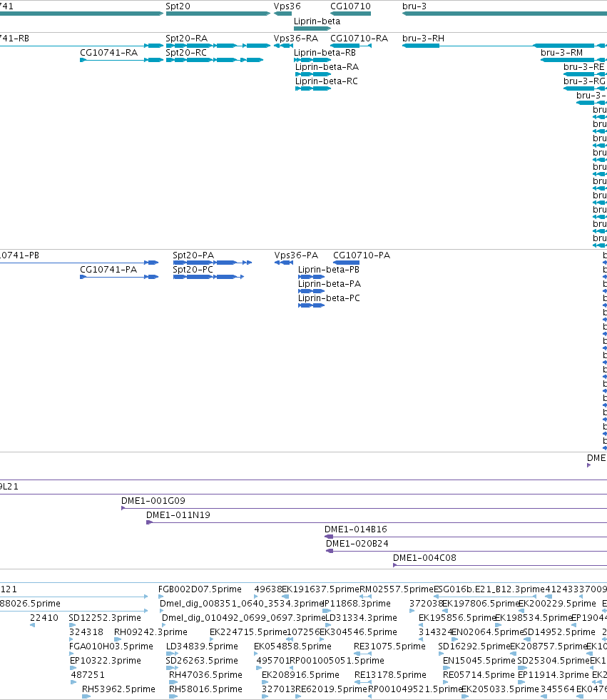Select EST SD26263.5prime
Screen dimensions: 607x700
point(173,668)
